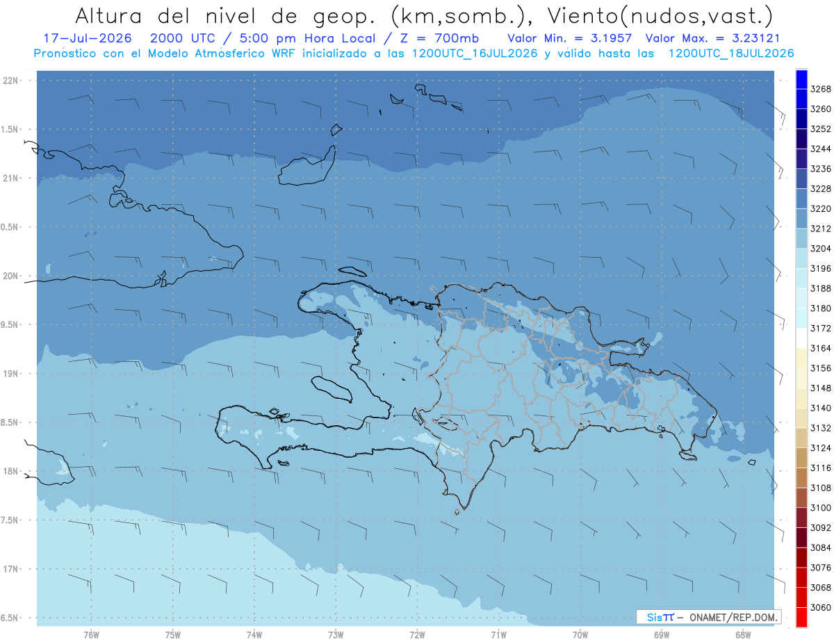
Task: Click the '21N' latitude label
Action: coord(11,179)
